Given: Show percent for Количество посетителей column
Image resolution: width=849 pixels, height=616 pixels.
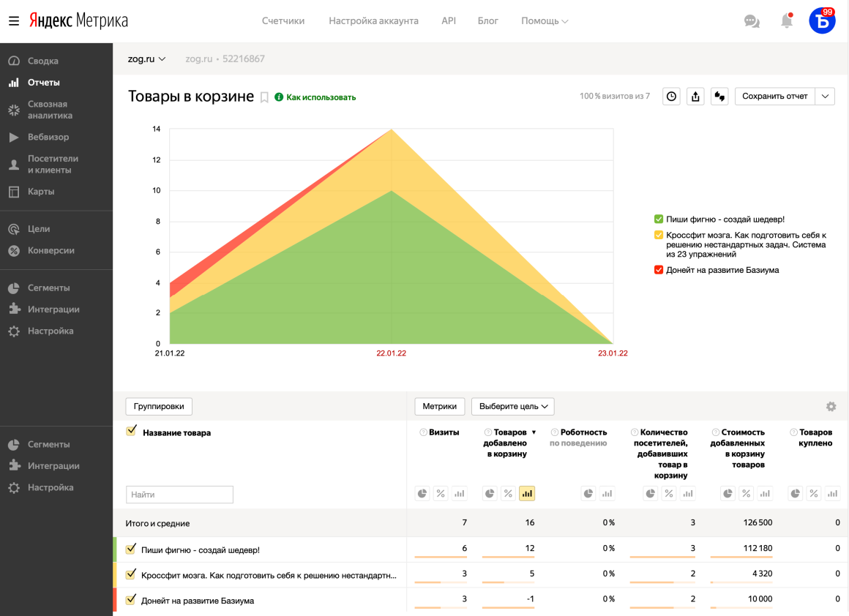Looking at the screenshot, I should coord(669,494).
